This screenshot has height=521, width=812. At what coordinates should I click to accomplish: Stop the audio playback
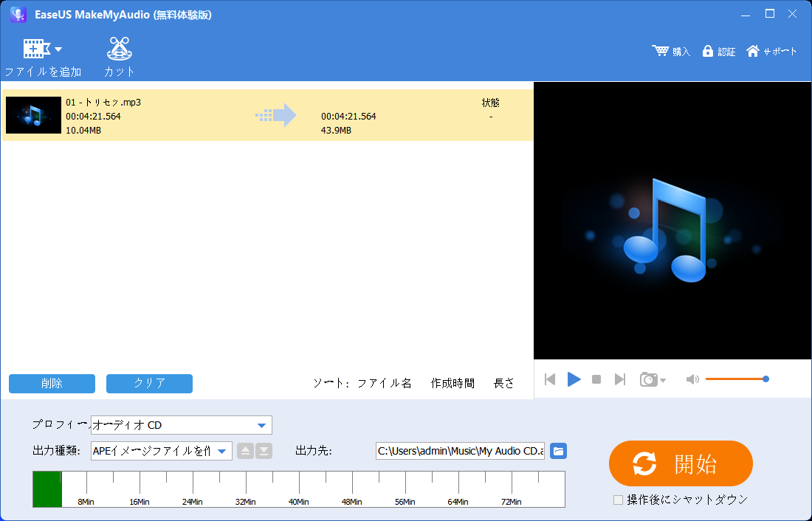596,379
